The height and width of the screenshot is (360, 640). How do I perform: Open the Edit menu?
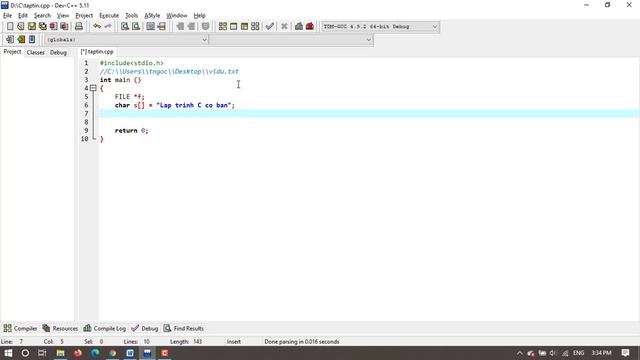tap(22, 16)
